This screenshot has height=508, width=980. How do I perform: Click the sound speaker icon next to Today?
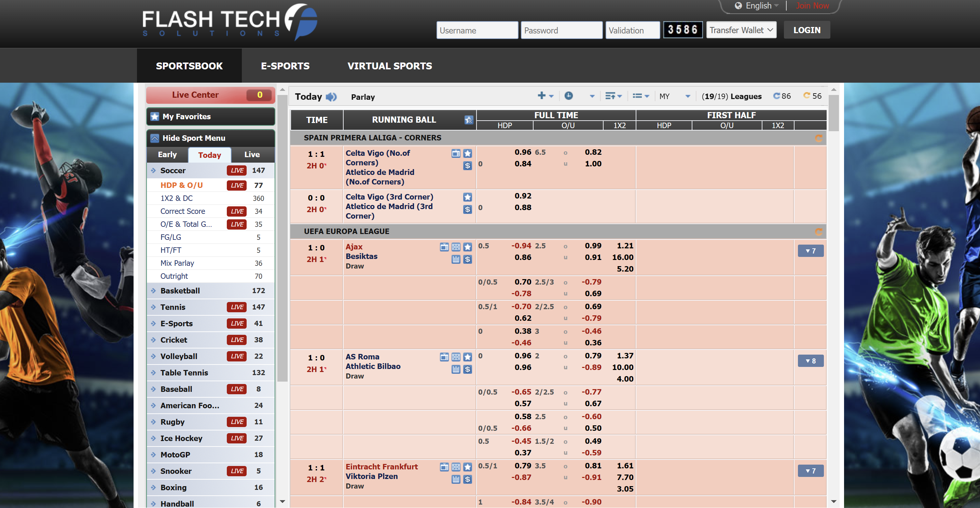tap(331, 97)
